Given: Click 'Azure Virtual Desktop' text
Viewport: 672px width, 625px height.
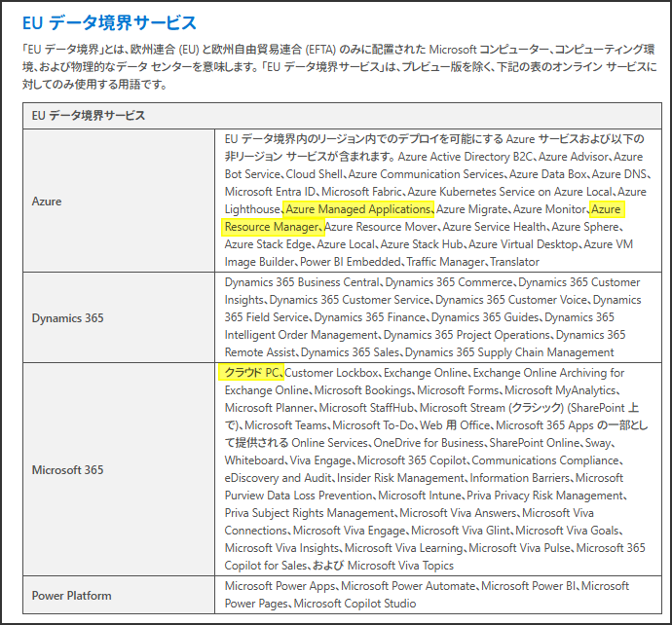Looking at the screenshot, I should coord(523,244).
